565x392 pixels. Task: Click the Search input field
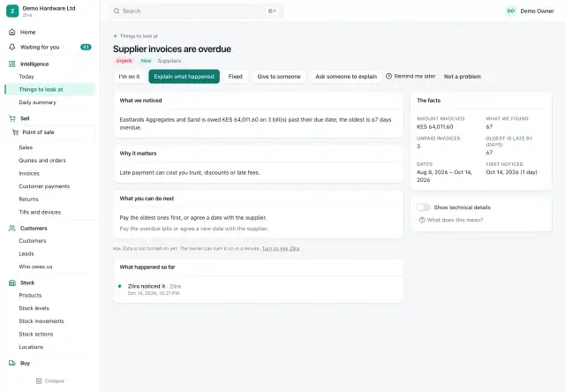pos(196,11)
